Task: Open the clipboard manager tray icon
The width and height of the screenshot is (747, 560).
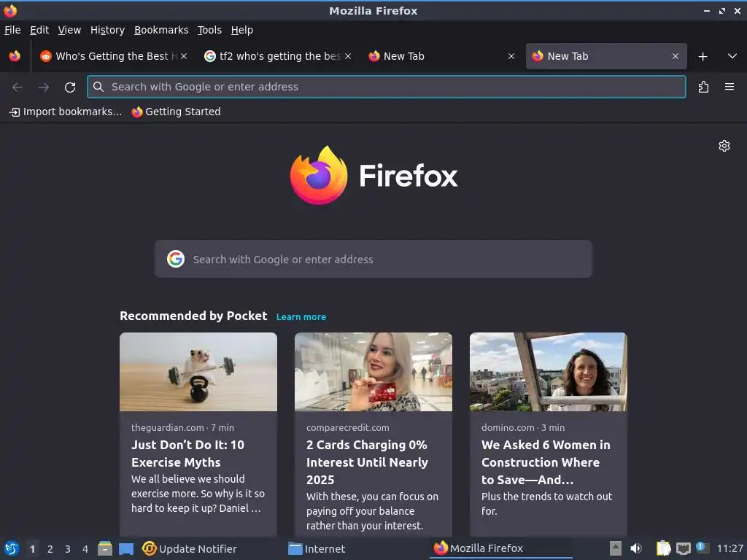Action: (x=663, y=548)
